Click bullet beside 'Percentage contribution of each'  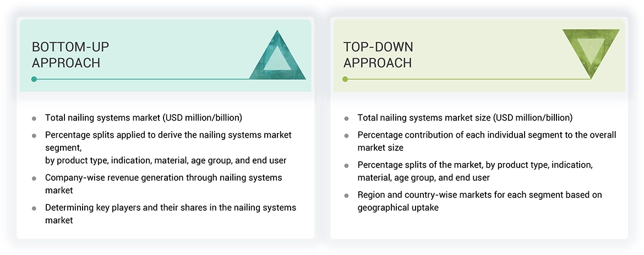[346, 135]
